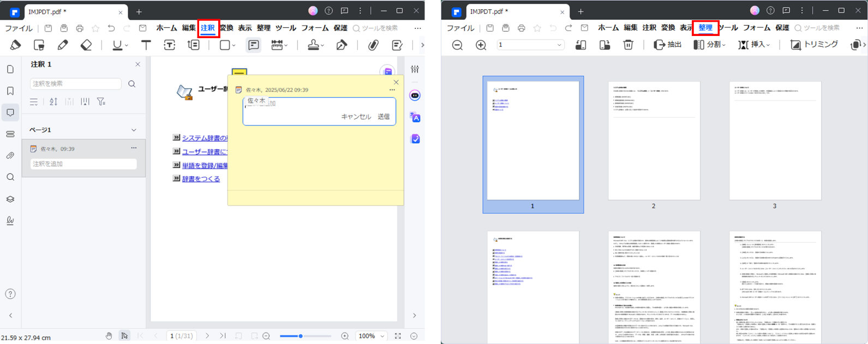Open the search sidebar panel

[10, 177]
